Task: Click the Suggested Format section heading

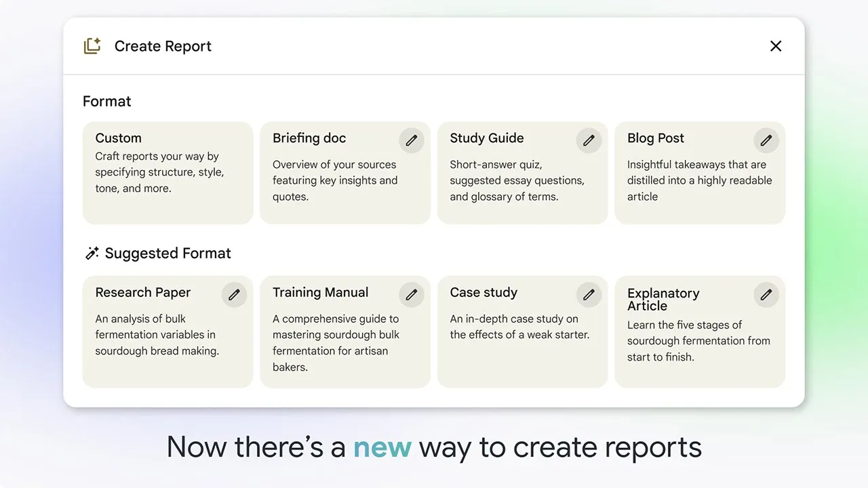Action: [167, 253]
